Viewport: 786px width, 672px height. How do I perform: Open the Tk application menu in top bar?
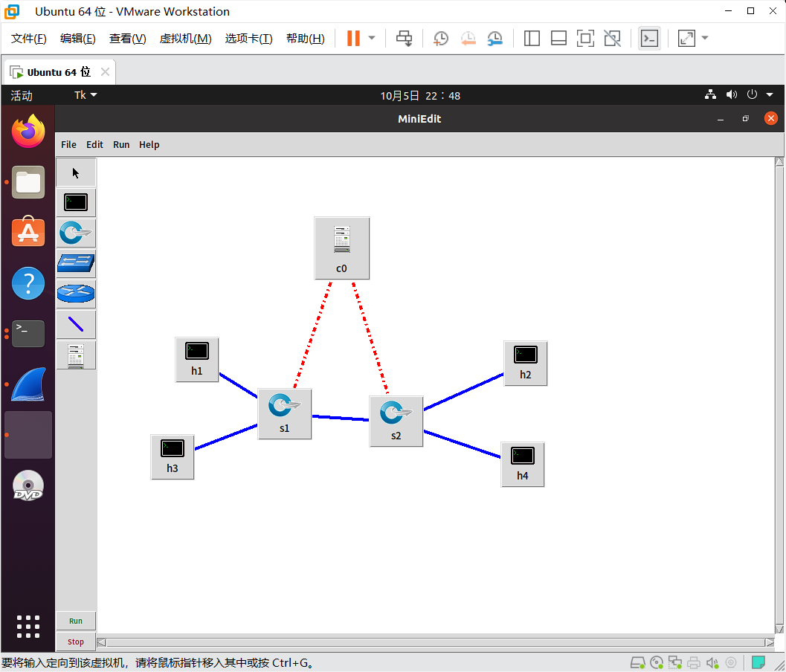[86, 94]
